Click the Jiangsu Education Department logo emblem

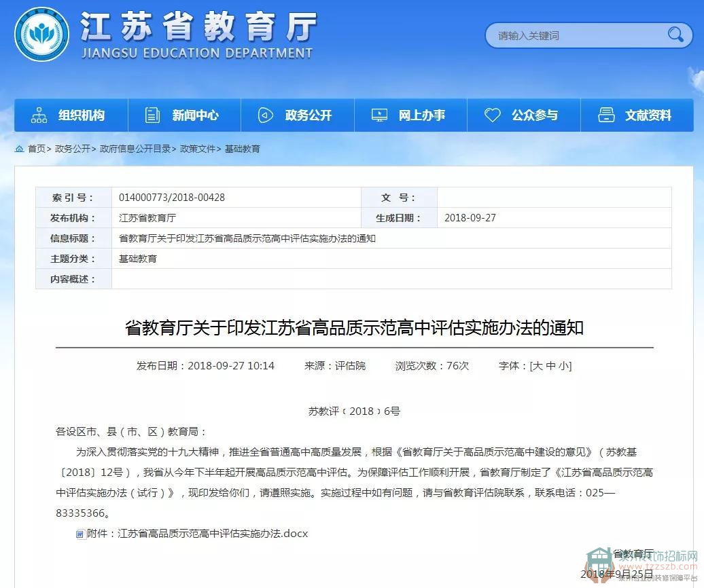[42, 35]
